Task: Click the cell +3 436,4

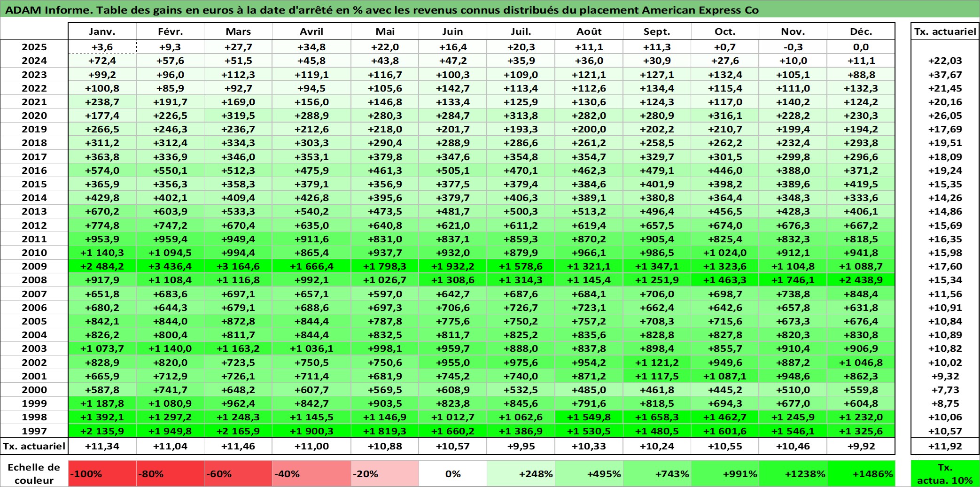Action: click(x=170, y=266)
